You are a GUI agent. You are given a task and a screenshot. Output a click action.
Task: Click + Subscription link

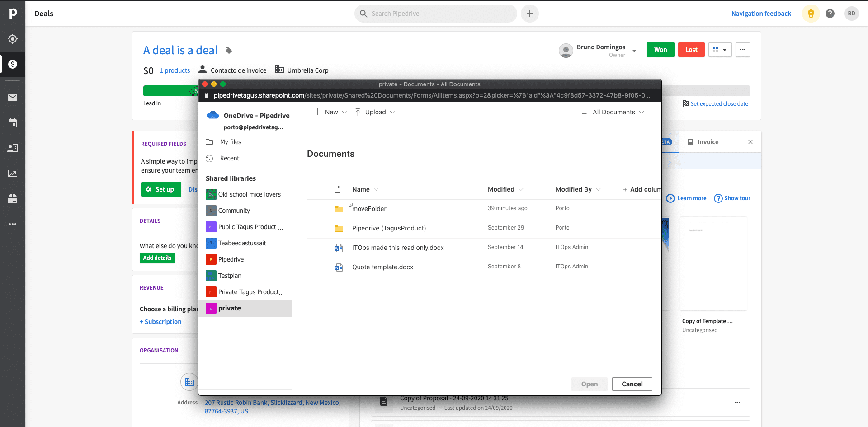click(x=160, y=322)
